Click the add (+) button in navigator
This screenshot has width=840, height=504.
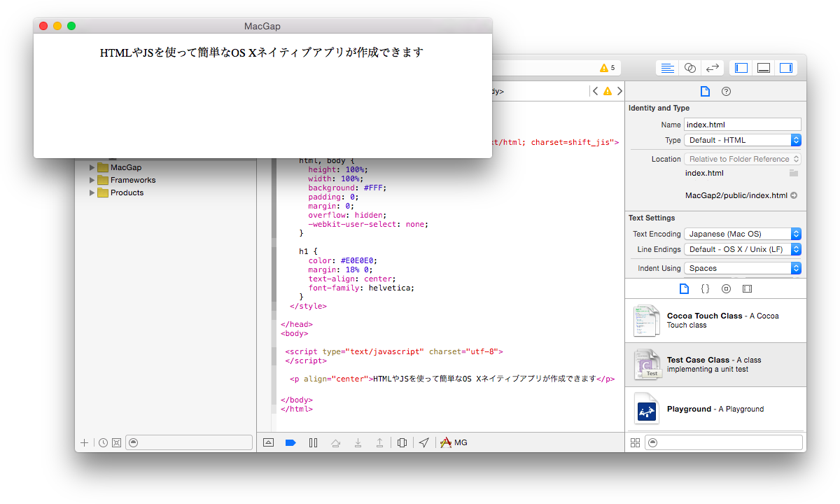(85, 442)
